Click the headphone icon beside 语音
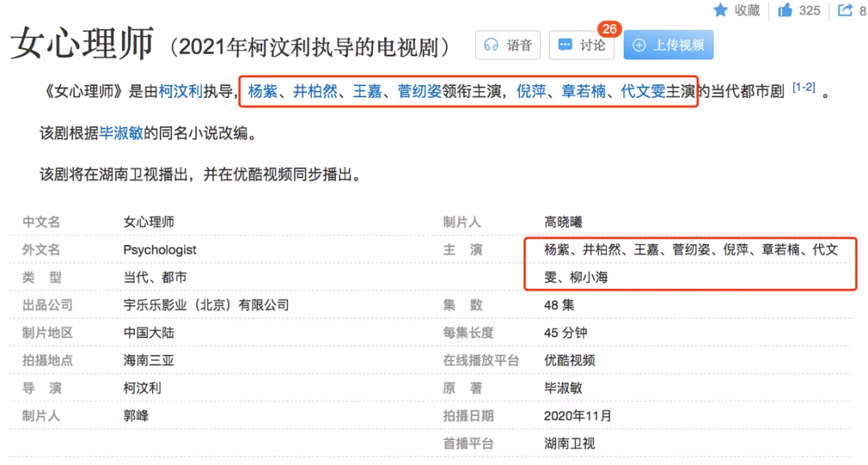This screenshot has height=465, width=868. [x=491, y=46]
